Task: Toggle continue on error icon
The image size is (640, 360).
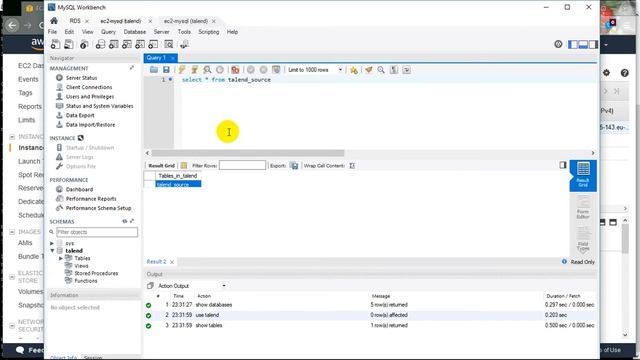Action: point(236,70)
